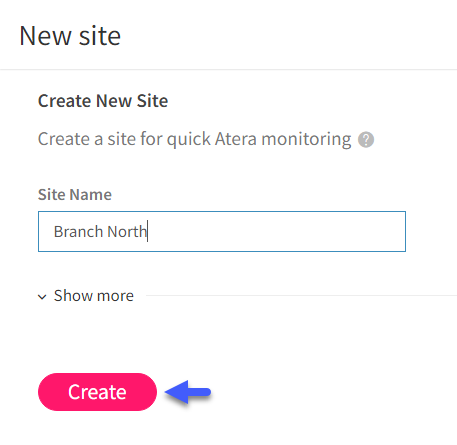Place cursor in Branch North text
Screen dimensions: 457x445
click(100, 231)
